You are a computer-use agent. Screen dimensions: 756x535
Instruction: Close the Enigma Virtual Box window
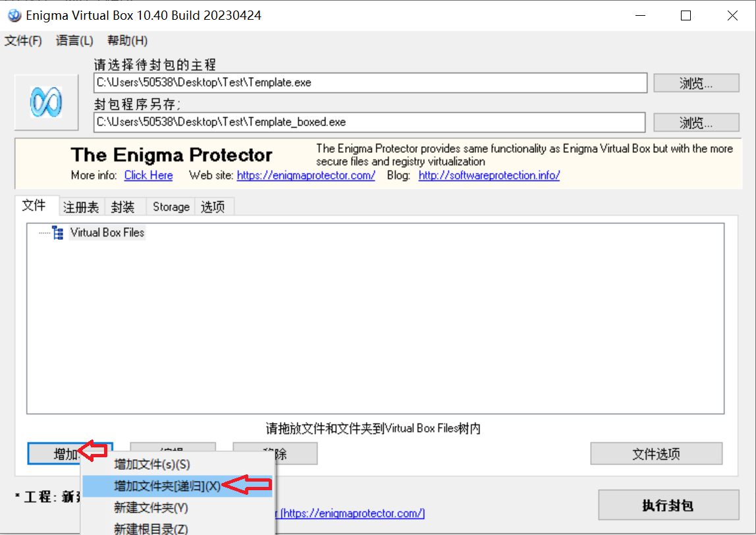click(x=732, y=15)
